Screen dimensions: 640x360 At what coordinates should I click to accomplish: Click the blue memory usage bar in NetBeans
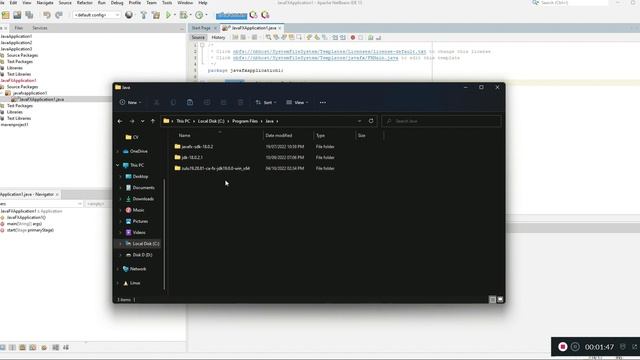231,16
